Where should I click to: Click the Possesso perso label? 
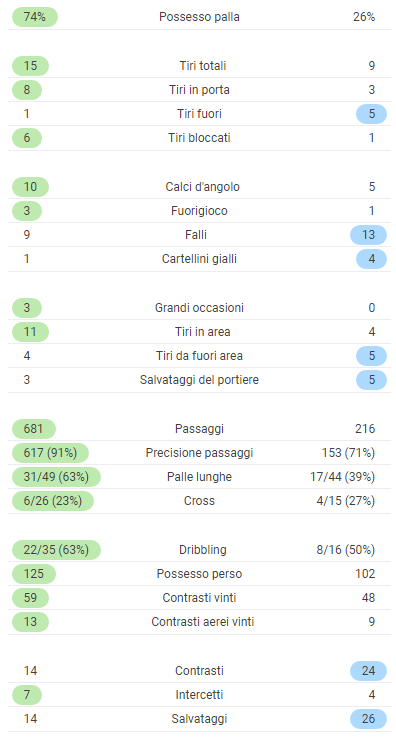click(199, 574)
